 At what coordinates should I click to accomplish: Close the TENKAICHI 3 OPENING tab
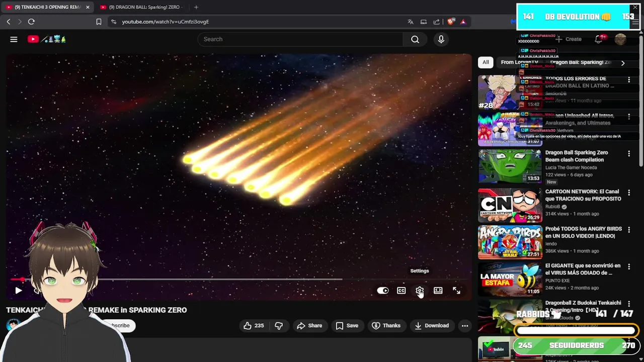point(88,7)
